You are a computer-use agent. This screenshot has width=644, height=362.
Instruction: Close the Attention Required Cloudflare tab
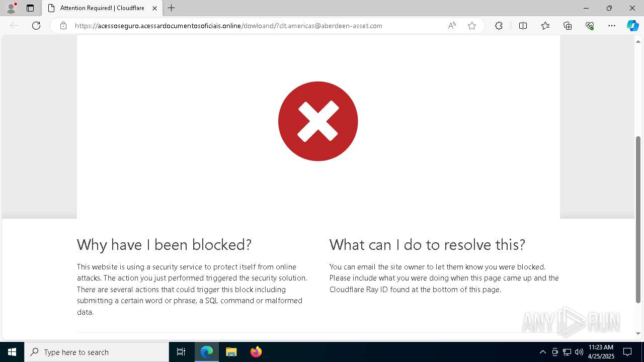[x=154, y=8]
